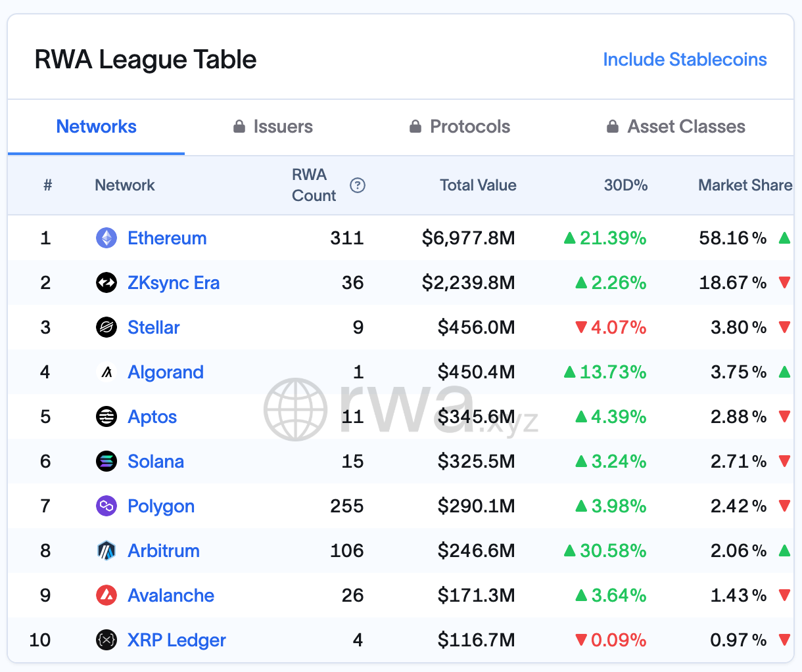Click the Ethereum network logo icon

pos(106,238)
